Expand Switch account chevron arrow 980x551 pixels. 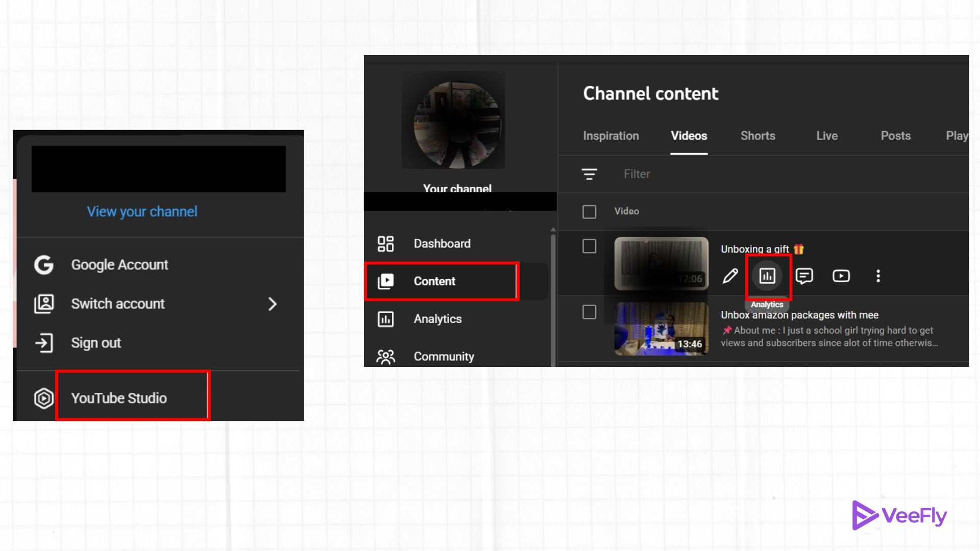pyautogui.click(x=273, y=304)
